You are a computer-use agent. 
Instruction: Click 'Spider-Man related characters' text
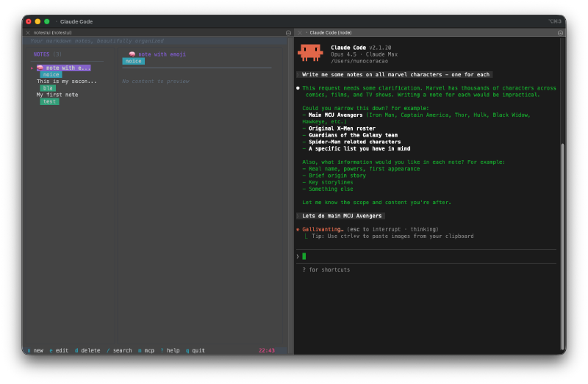pos(355,142)
